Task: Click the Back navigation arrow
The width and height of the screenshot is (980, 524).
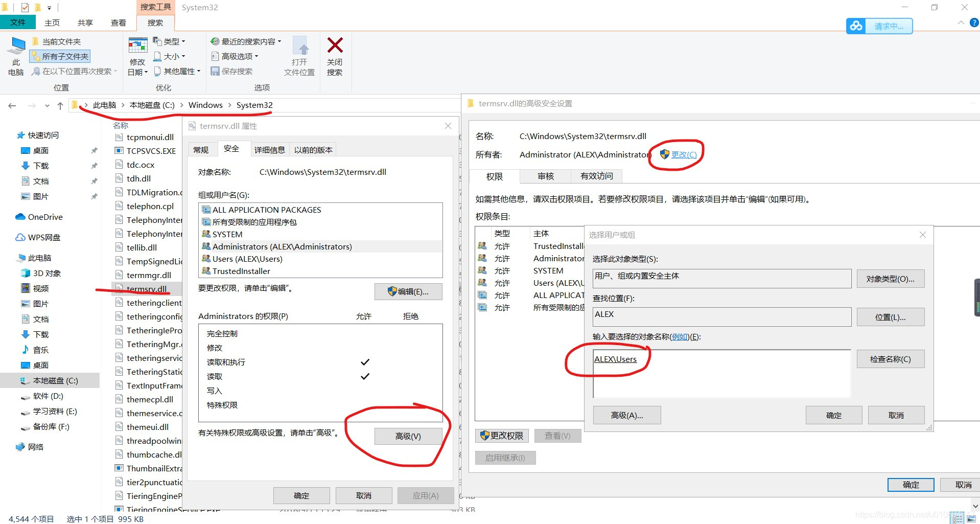Action: pyautogui.click(x=12, y=106)
